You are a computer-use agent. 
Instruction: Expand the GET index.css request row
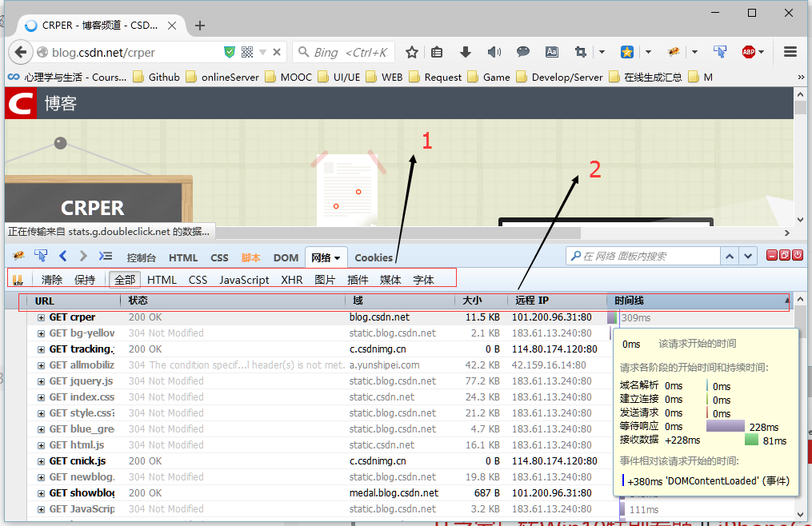pyautogui.click(x=41, y=397)
